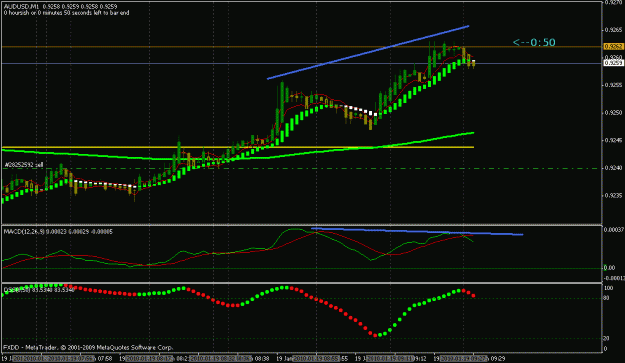This screenshot has height=363, width=625.
Task: Select the blue trendline in MACD window
Action: (417, 232)
